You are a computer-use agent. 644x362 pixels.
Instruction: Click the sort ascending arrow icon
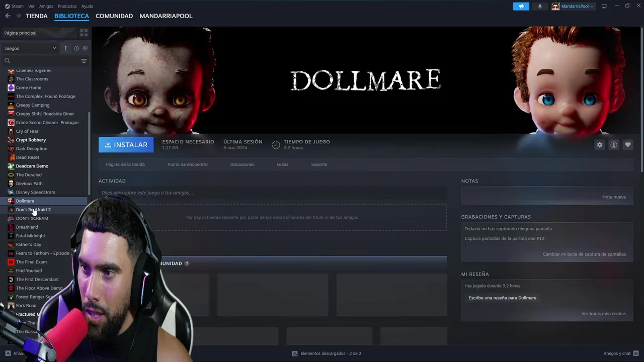[65, 48]
